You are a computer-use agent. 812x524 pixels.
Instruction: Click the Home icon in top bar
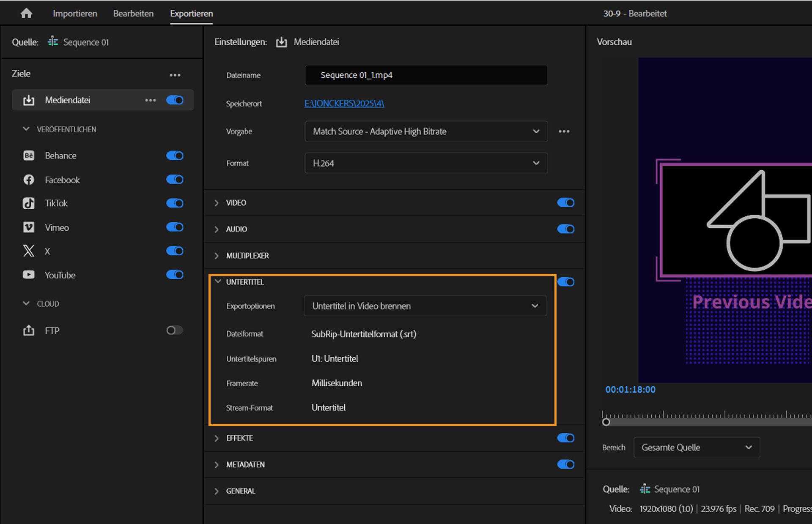point(26,13)
